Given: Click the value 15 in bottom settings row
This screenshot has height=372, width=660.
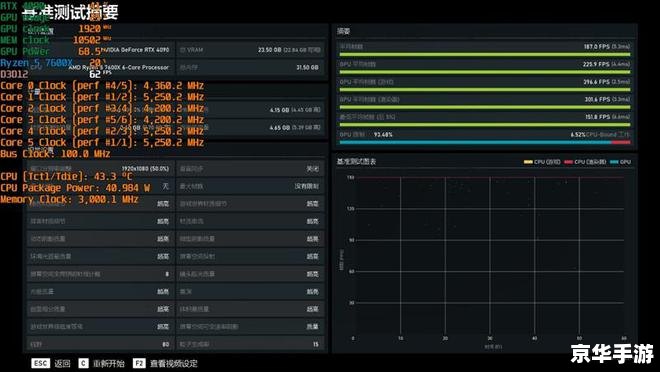Looking at the screenshot, I should [316, 344].
